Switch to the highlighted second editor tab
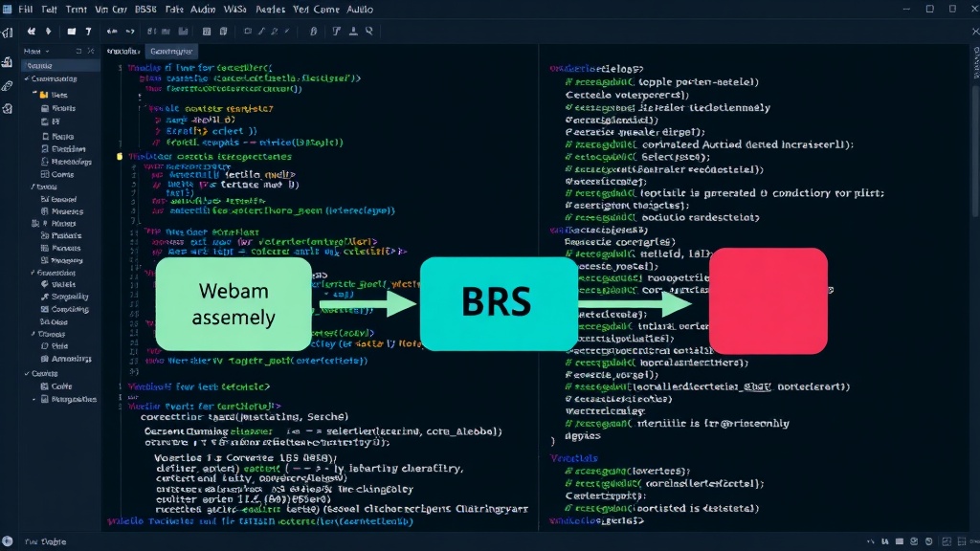980x551 pixels. (x=170, y=52)
